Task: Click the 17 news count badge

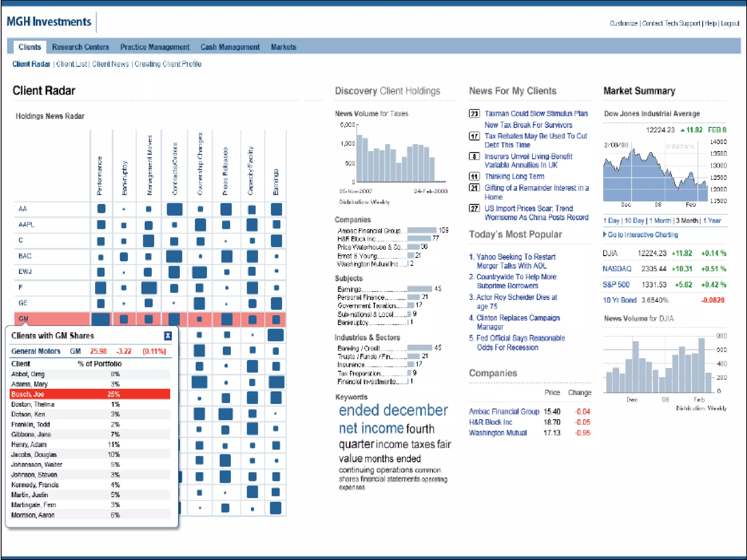Action: (x=474, y=136)
